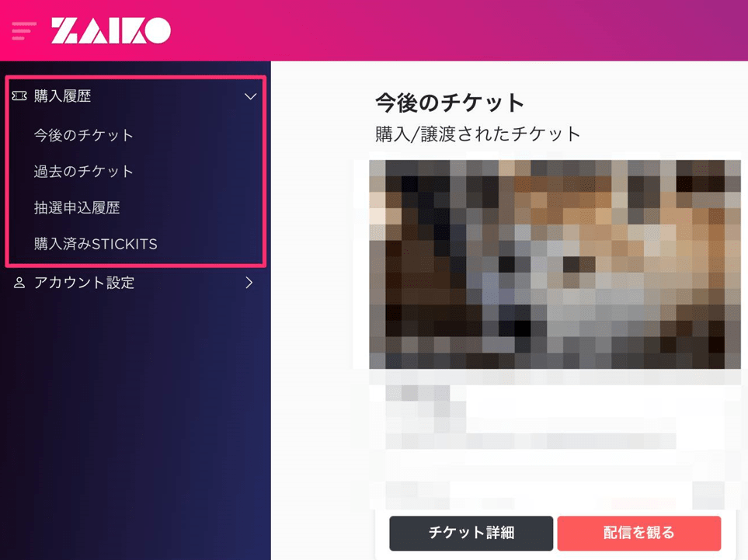Viewport: 748px width, 560px height.
Task: View 購入済みSTICKITS
Action: [x=96, y=244]
